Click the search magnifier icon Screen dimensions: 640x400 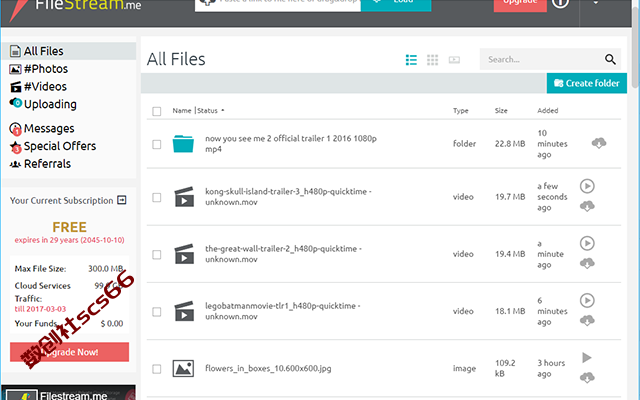coord(610,59)
